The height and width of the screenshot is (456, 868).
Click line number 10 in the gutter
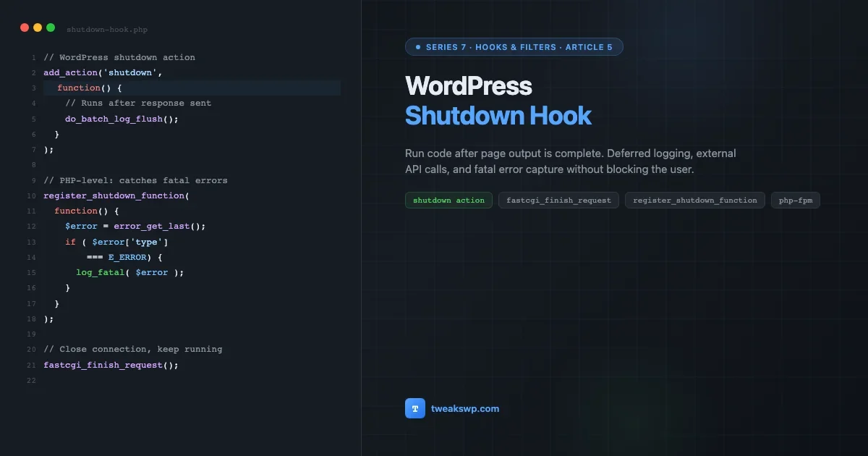31,195
